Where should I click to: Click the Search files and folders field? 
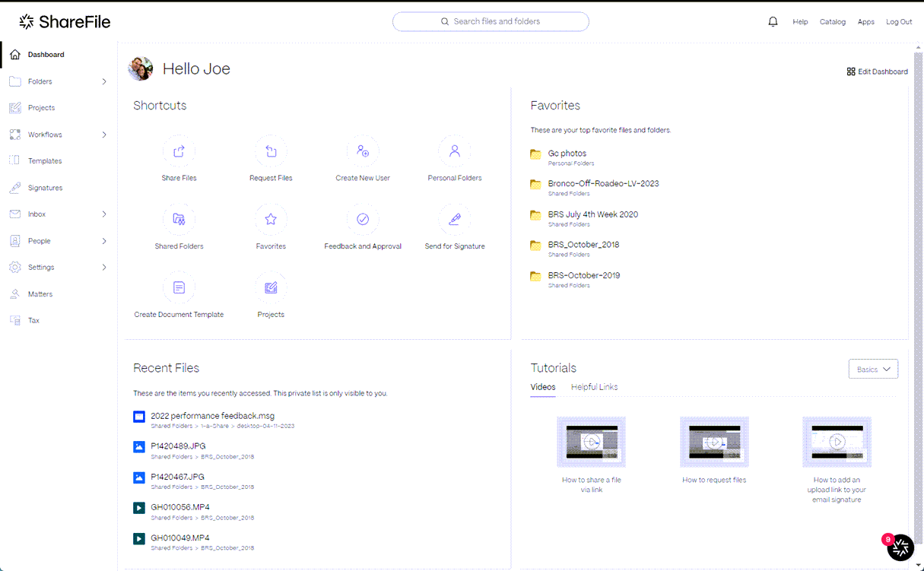click(x=491, y=21)
